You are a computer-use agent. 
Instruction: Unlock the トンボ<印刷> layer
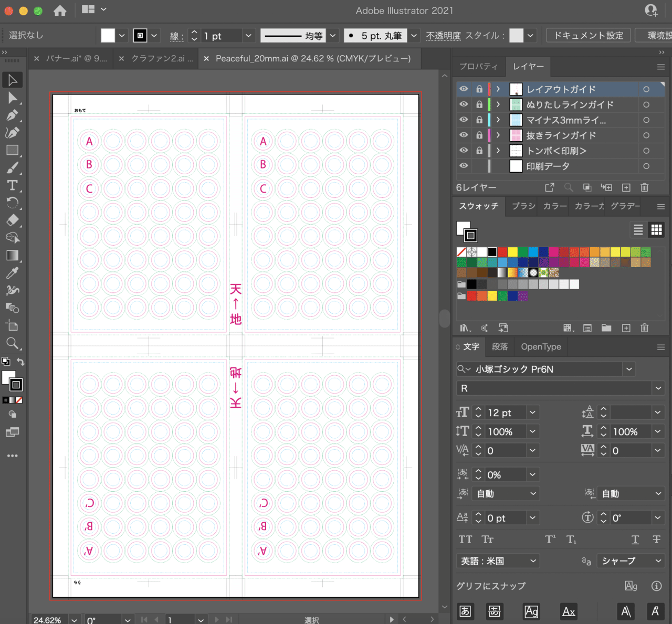[479, 151]
